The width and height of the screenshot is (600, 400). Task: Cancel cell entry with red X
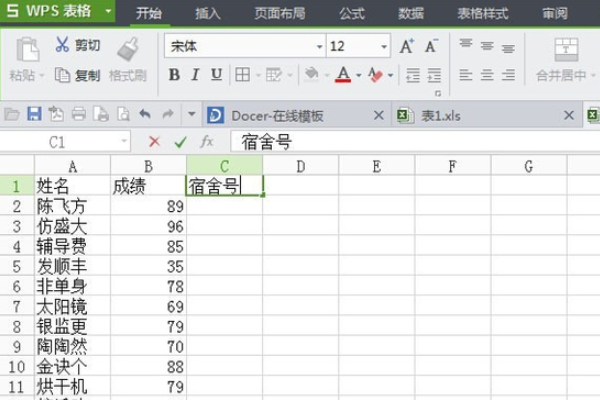(x=154, y=142)
